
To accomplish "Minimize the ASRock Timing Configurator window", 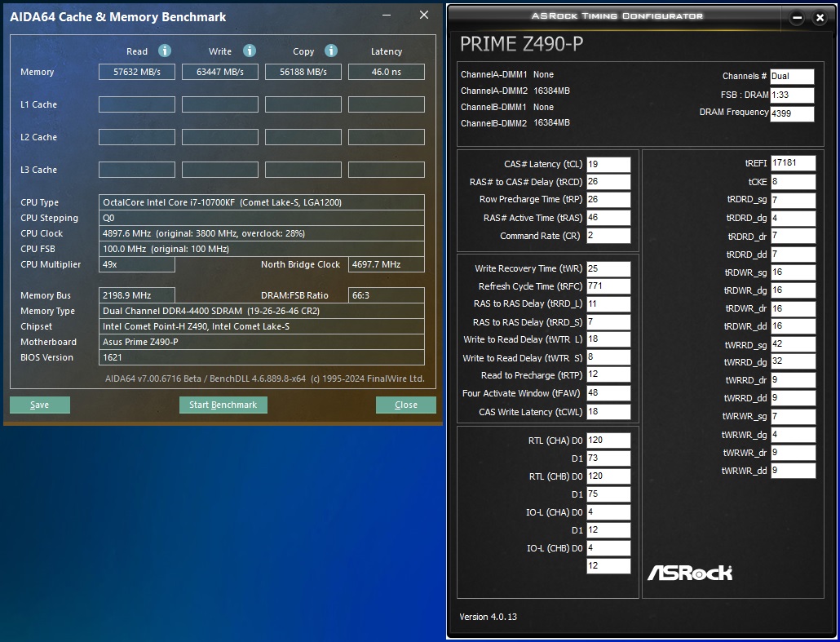I will tap(797, 18).
